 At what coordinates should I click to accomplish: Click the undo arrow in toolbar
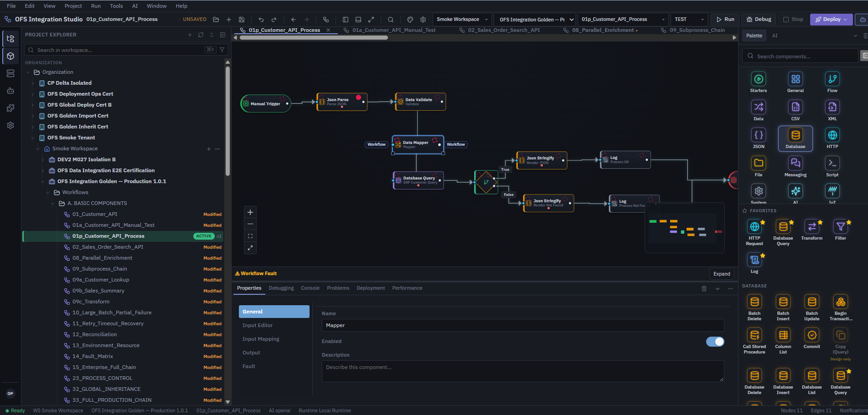(x=261, y=20)
